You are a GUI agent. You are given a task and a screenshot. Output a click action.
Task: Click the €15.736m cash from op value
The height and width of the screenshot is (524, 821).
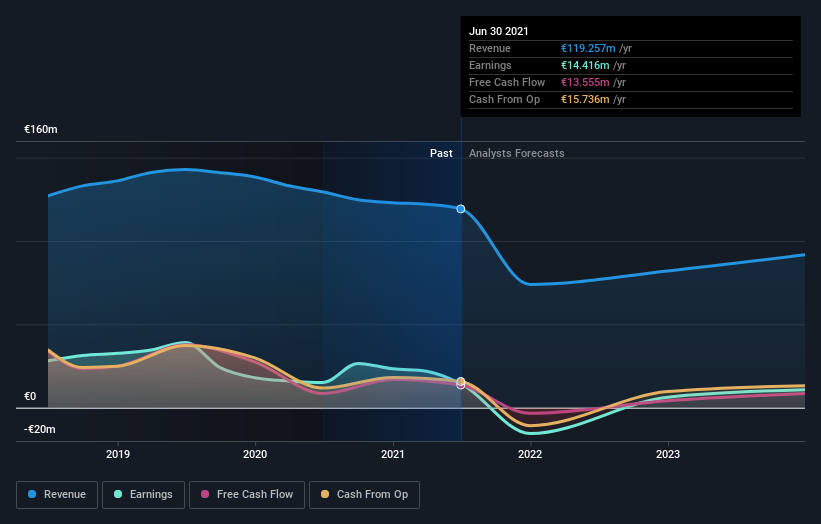pos(585,99)
